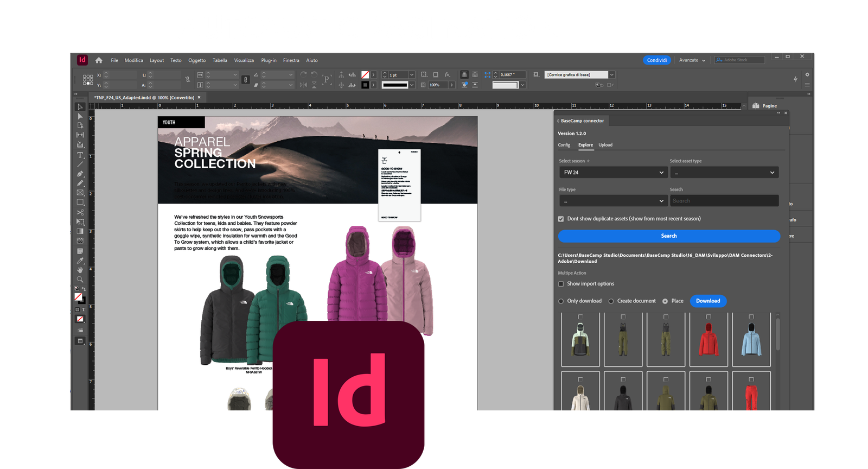Open the Select season FW 24 dropdown
This screenshot has width=868, height=469.
click(613, 173)
